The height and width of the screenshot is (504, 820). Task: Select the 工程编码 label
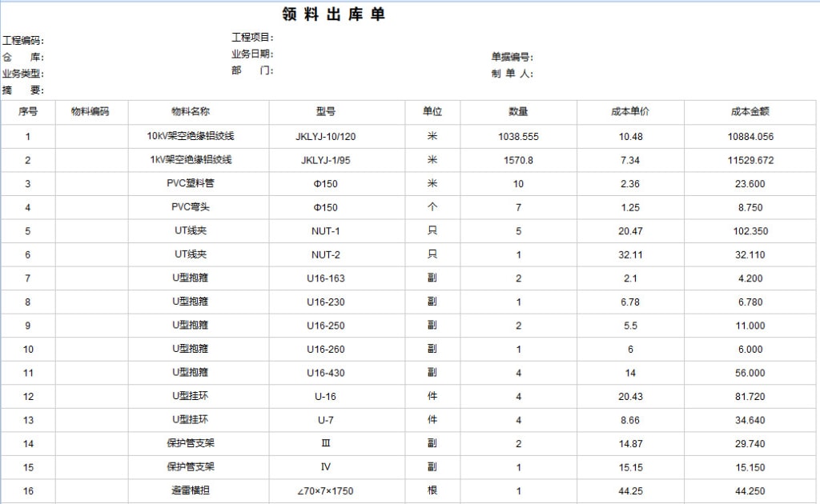(23, 41)
